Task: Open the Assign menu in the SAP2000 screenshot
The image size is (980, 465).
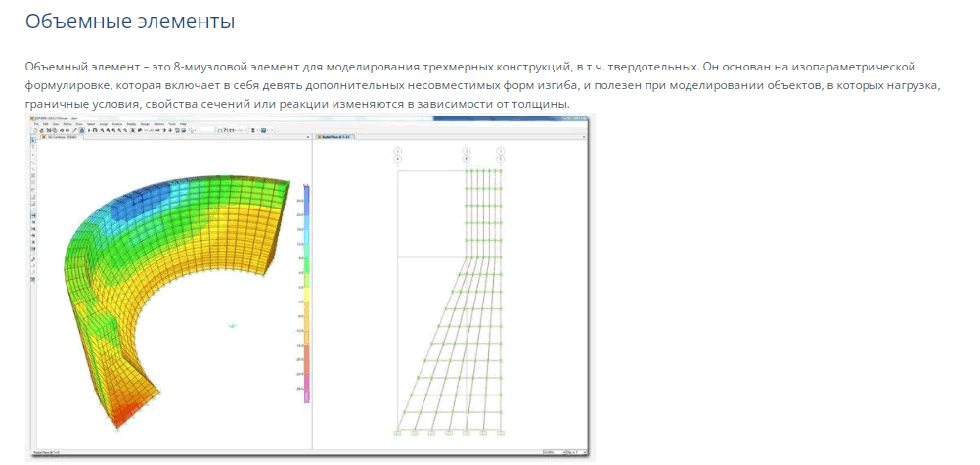Action: coord(103,124)
